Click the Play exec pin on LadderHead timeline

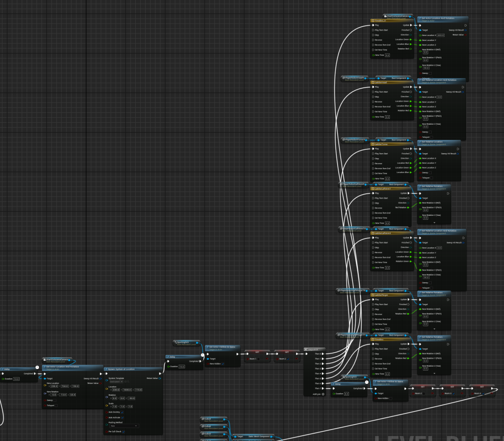[373, 87]
